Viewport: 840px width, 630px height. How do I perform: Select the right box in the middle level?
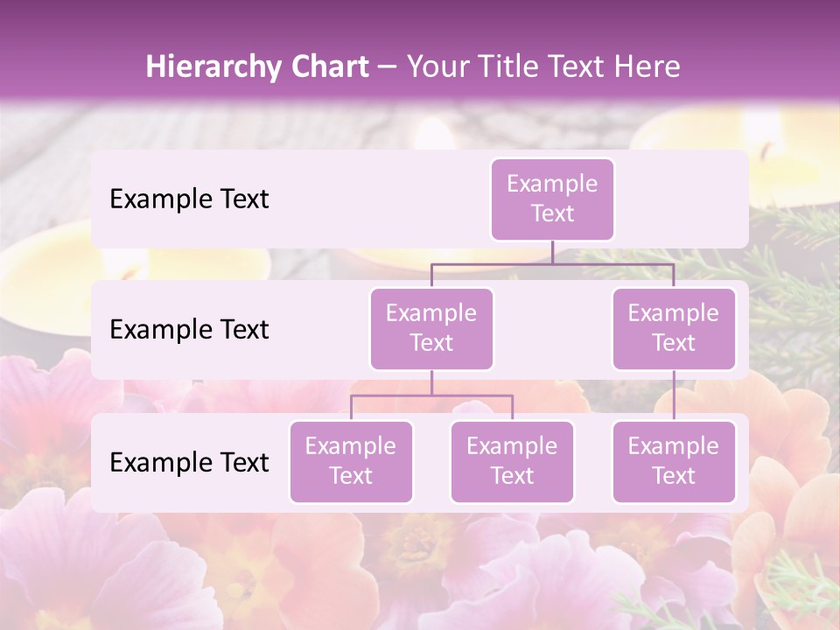point(674,328)
